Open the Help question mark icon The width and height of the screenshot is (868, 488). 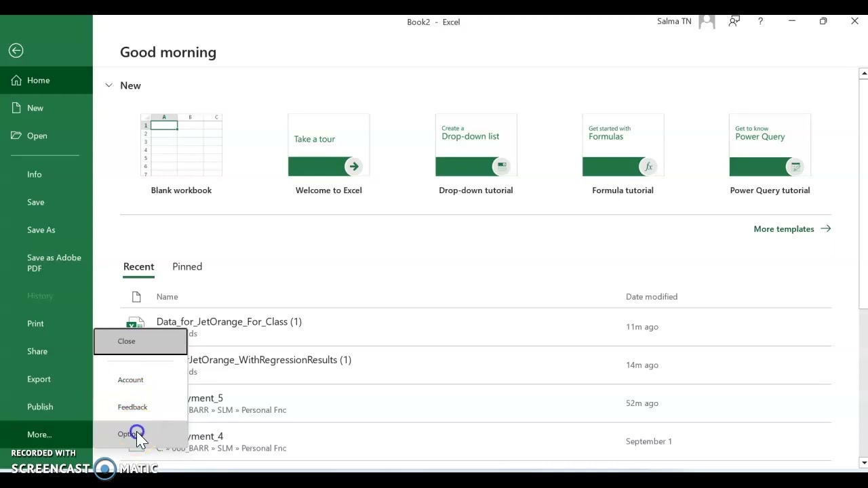tap(760, 22)
